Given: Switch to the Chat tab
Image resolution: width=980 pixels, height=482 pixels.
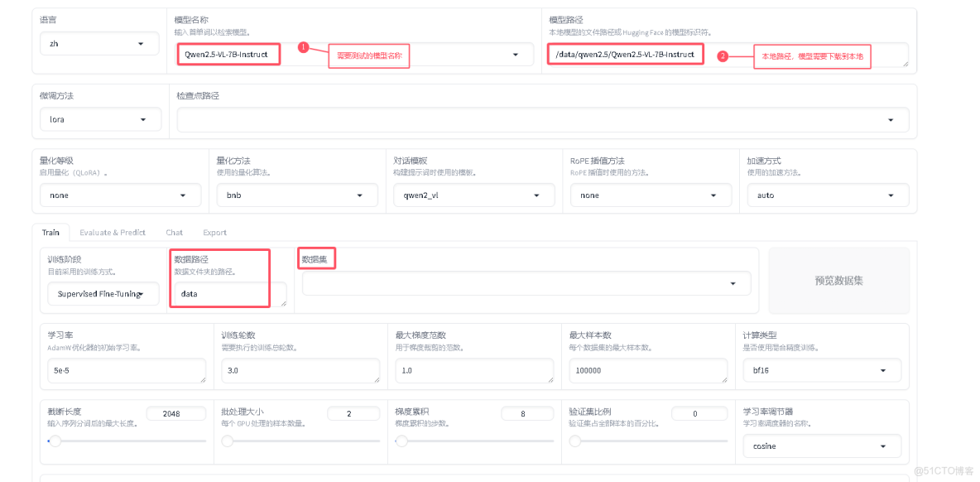Looking at the screenshot, I should pos(174,232).
